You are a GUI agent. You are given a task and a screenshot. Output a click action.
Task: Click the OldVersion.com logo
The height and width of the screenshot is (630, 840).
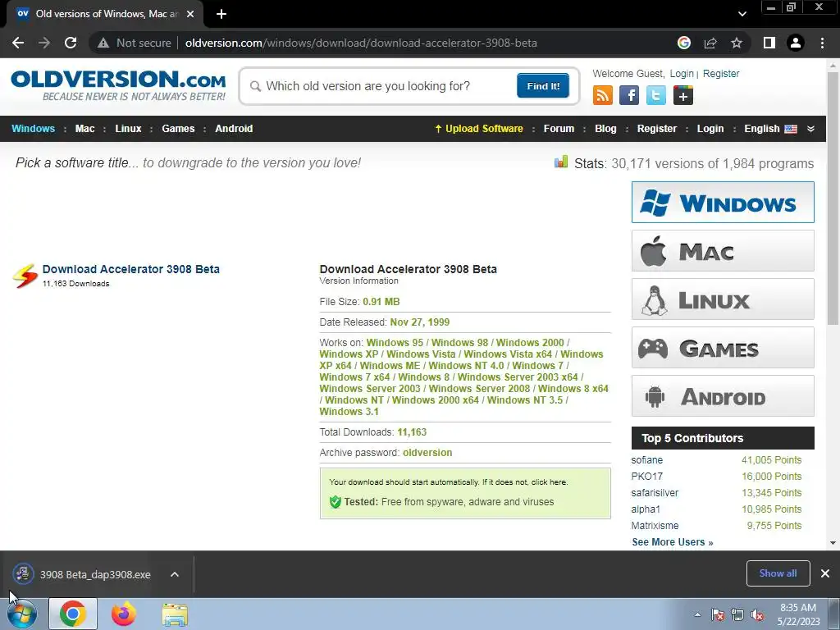118,85
